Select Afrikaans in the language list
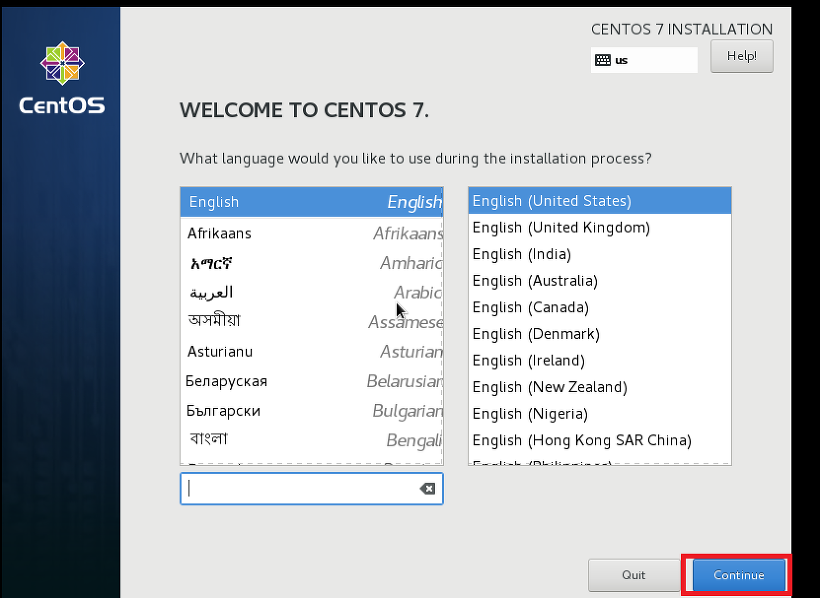Screen dimensions: 820x598 [x=312, y=233]
